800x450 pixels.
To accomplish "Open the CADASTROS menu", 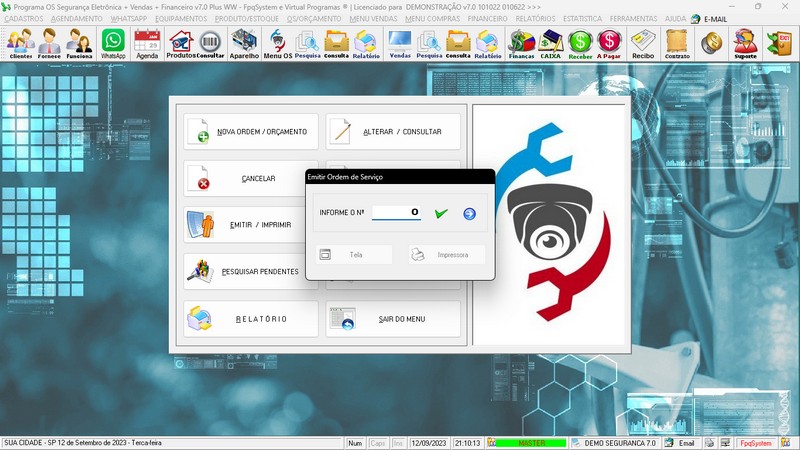I will (24, 19).
